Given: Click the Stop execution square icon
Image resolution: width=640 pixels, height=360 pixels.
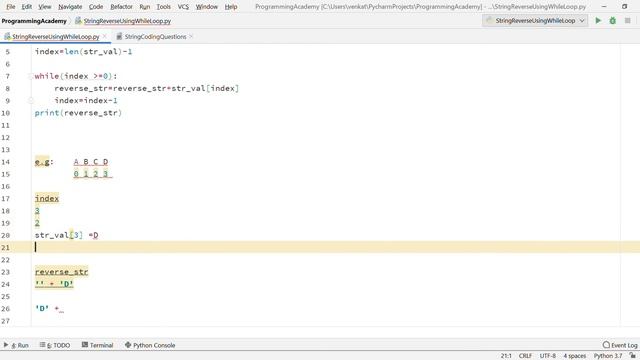Looking at the screenshot, I should pyautogui.click(x=627, y=20).
